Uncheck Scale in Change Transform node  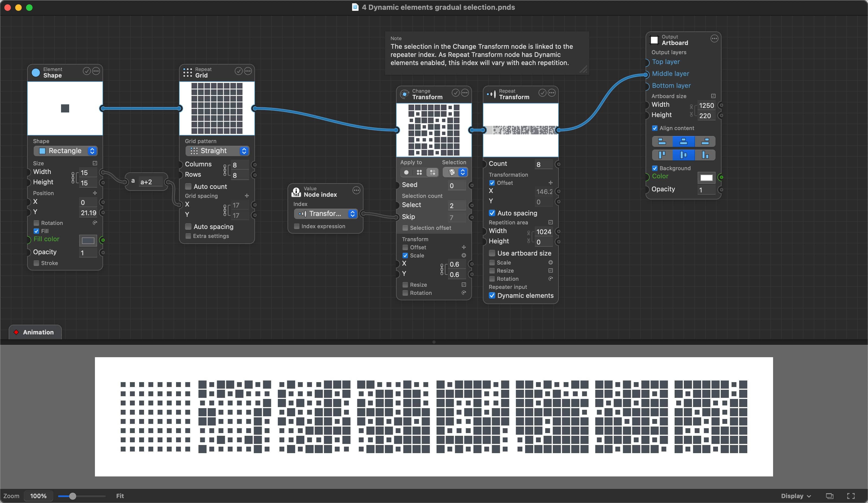(x=406, y=256)
